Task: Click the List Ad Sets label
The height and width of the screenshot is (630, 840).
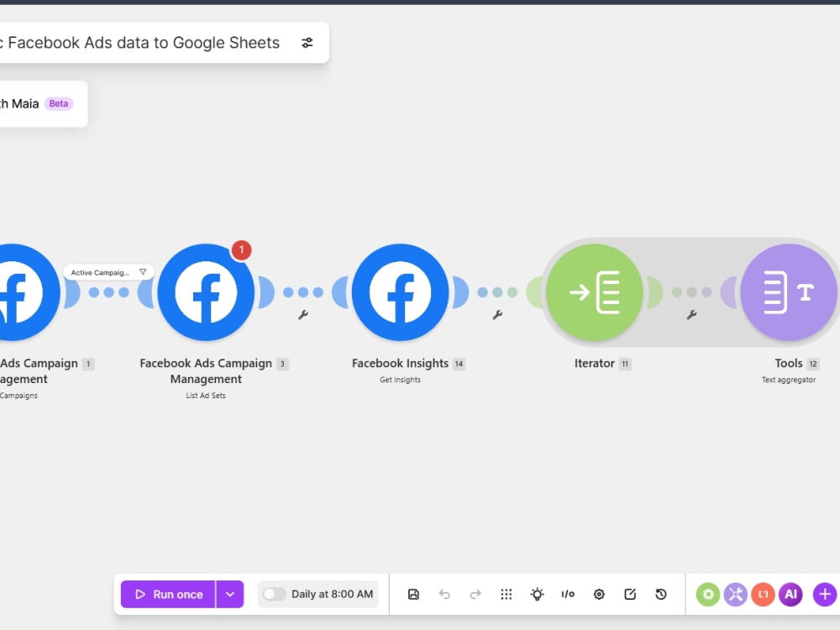Action: 206,396
